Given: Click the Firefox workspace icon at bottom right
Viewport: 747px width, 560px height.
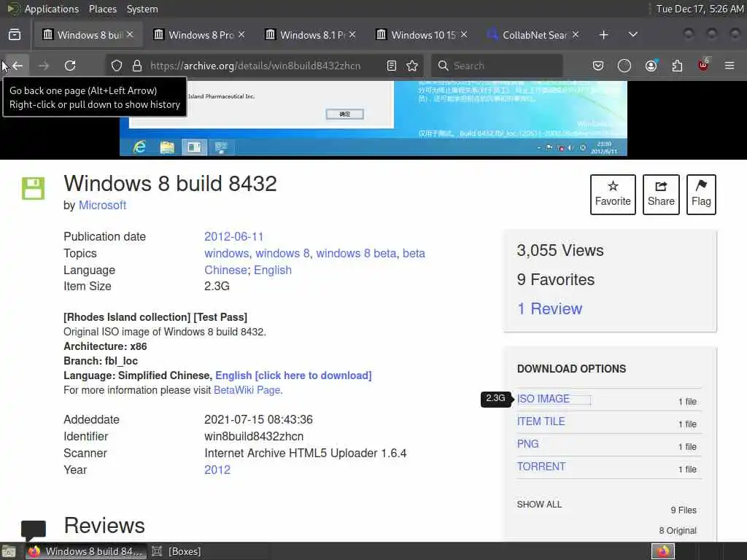Looking at the screenshot, I should (664, 551).
